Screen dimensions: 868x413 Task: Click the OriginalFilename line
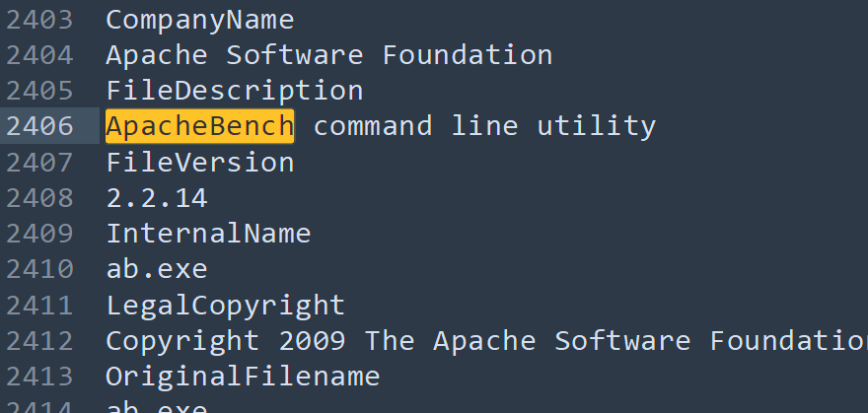pos(243,377)
